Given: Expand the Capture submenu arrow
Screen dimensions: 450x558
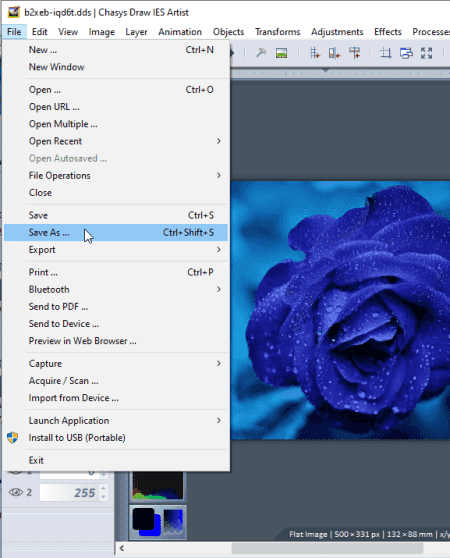Looking at the screenshot, I should (x=219, y=363).
